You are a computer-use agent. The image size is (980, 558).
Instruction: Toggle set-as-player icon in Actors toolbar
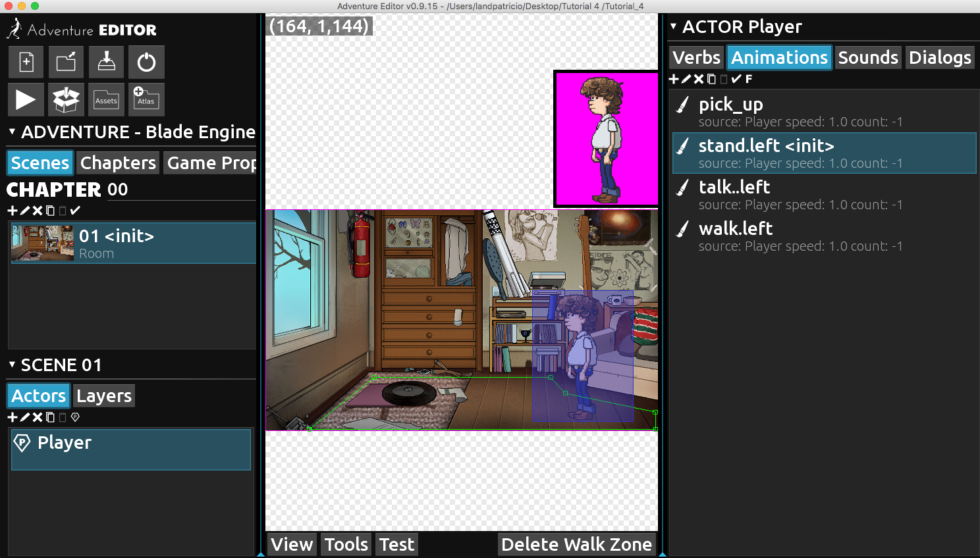[75, 417]
